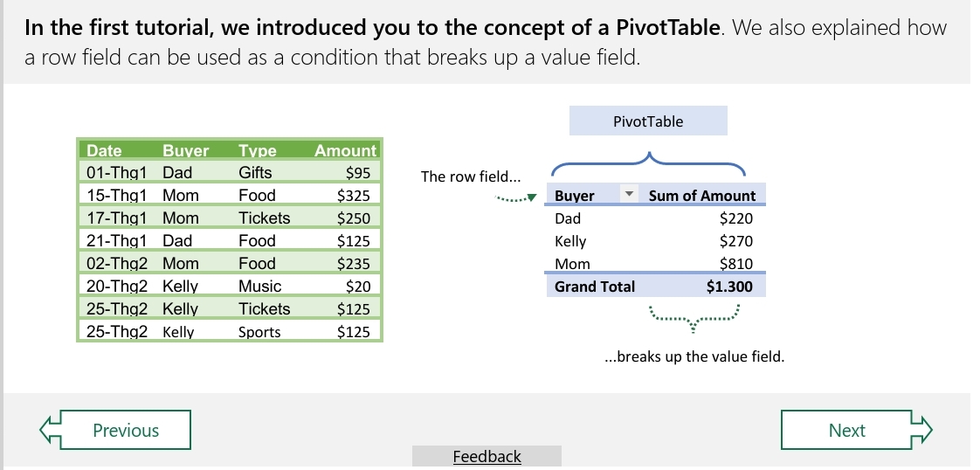Click the Buyer header in PivotTable
980x470 pixels.
coord(575,196)
